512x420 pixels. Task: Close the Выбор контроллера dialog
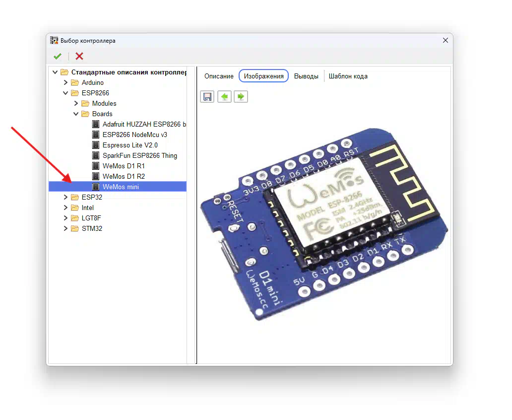(446, 40)
